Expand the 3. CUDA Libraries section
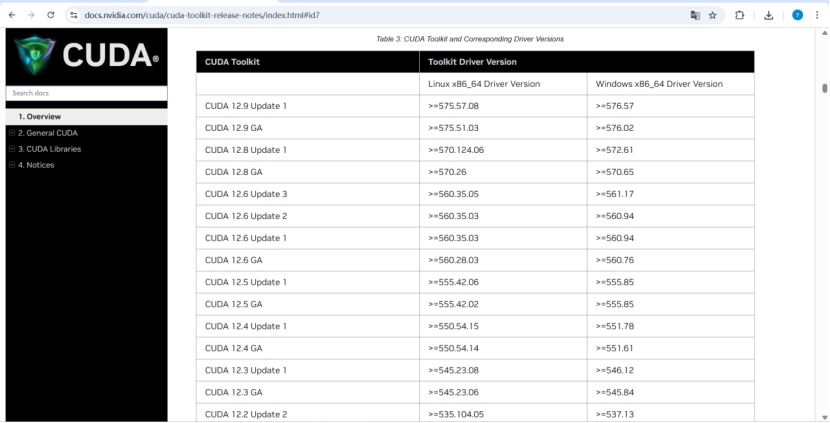Viewport: 830px width, 423px height. pyautogui.click(x=12, y=149)
